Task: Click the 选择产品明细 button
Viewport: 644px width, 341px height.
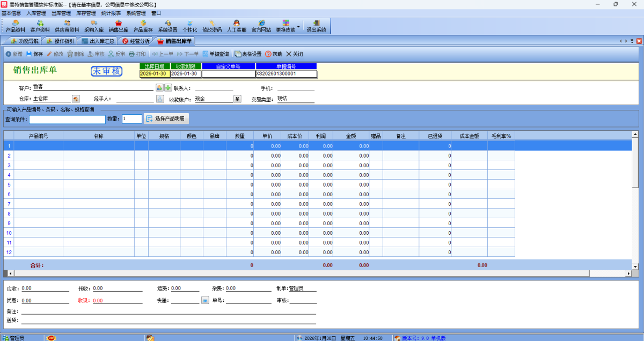Action: [166, 119]
